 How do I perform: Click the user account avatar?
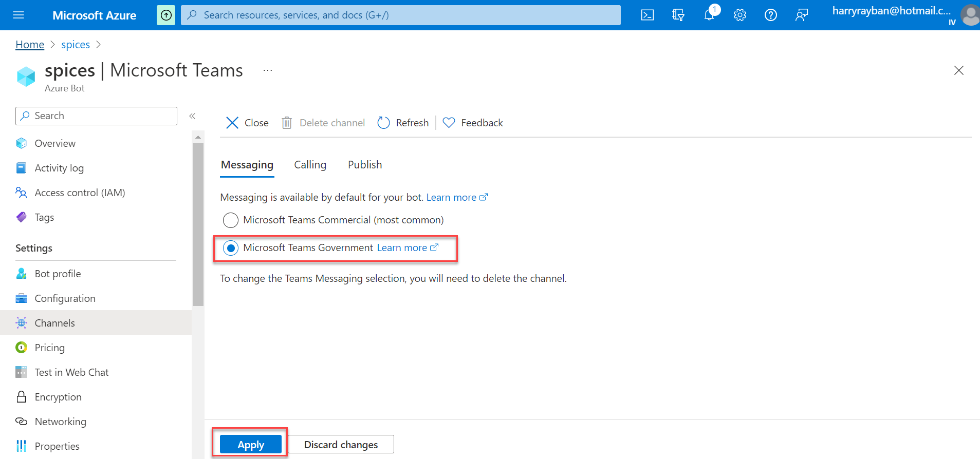click(x=970, y=15)
